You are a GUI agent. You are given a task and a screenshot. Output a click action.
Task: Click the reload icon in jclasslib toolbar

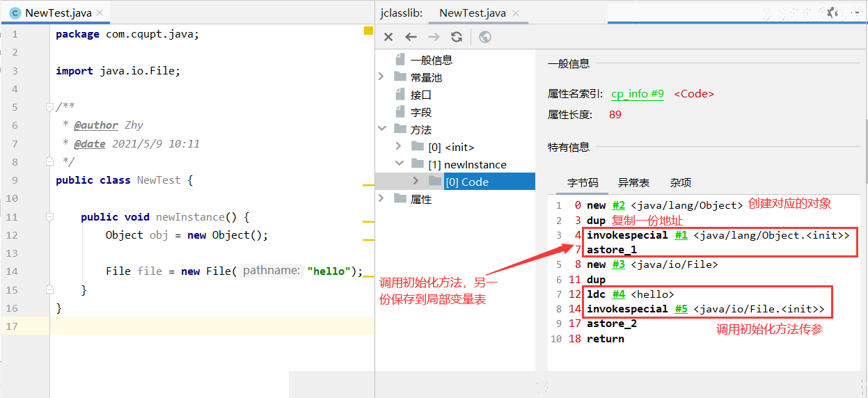pos(457,37)
